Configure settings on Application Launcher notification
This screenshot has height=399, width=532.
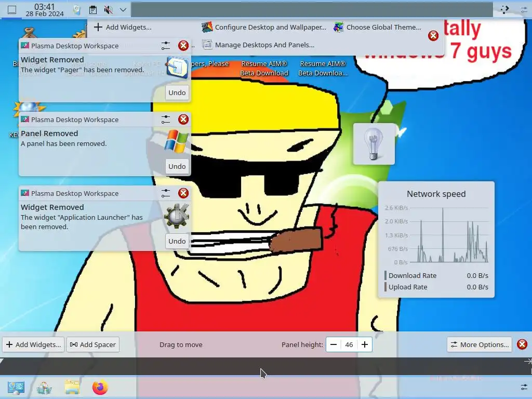pos(166,193)
